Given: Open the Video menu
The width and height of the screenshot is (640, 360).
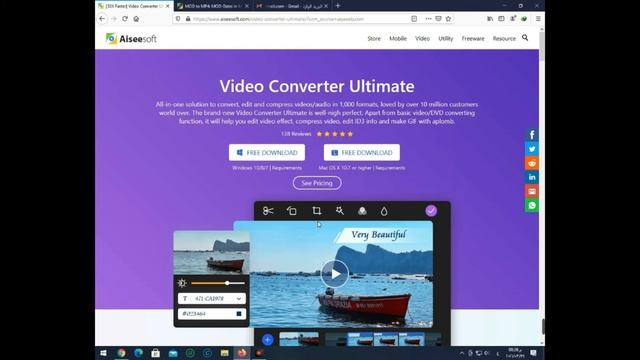Looking at the screenshot, I should (422, 38).
